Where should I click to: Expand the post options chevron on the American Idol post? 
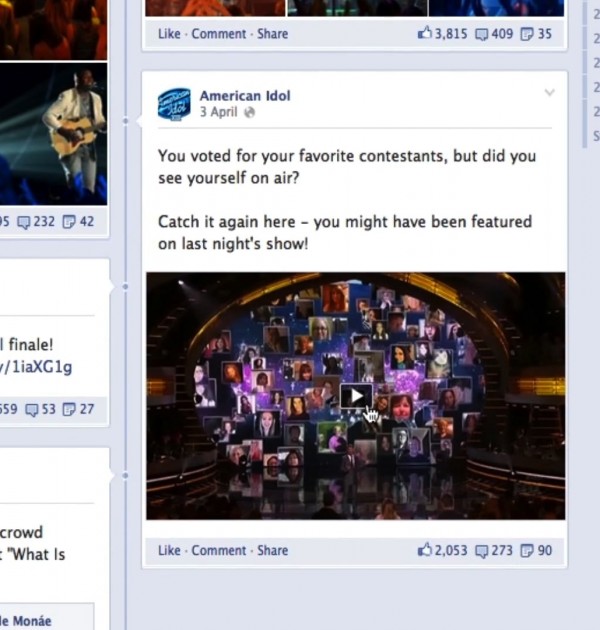point(549,93)
